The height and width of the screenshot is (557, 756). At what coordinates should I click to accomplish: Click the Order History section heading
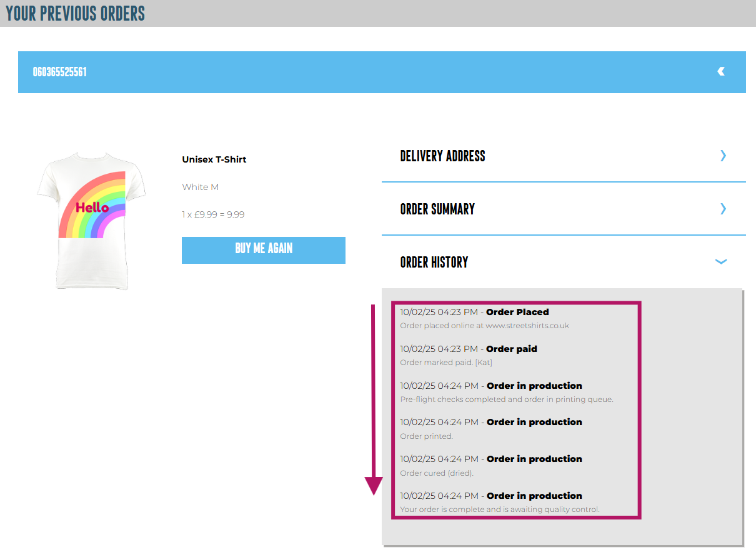pyautogui.click(x=434, y=263)
